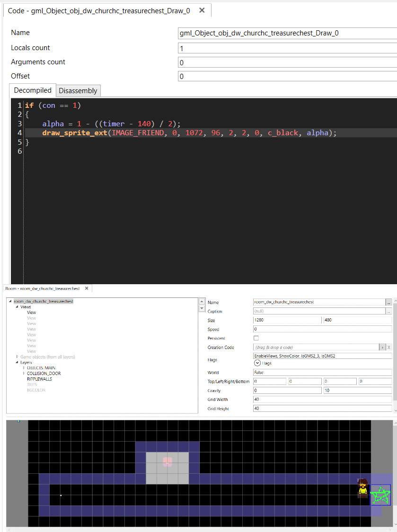Screen dimensions: 397x532
Task: Expand Game objects (from all layers)
Action: pyautogui.click(x=17, y=357)
